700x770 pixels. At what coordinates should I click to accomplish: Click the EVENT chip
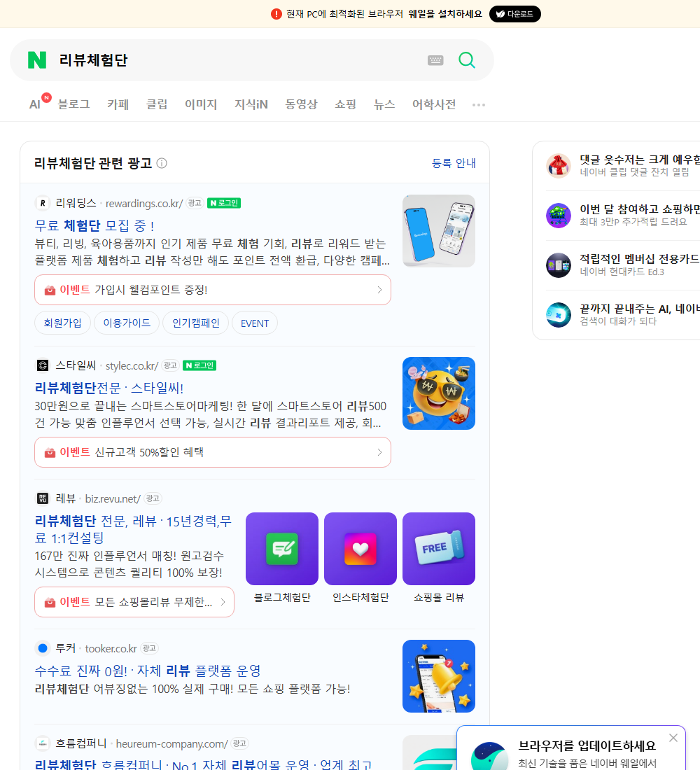tap(255, 323)
